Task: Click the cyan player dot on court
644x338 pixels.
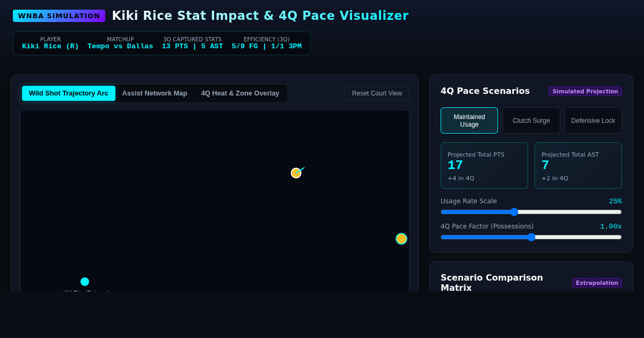Action: point(85,282)
